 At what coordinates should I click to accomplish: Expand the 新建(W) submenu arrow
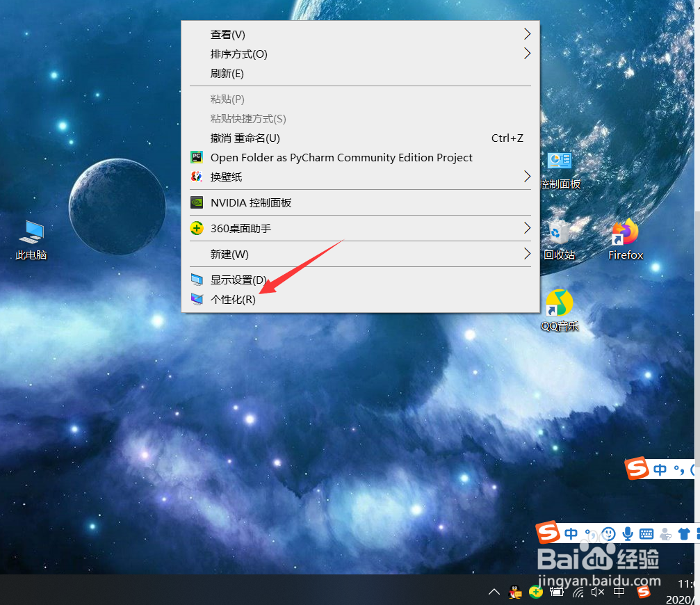(527, 254)
